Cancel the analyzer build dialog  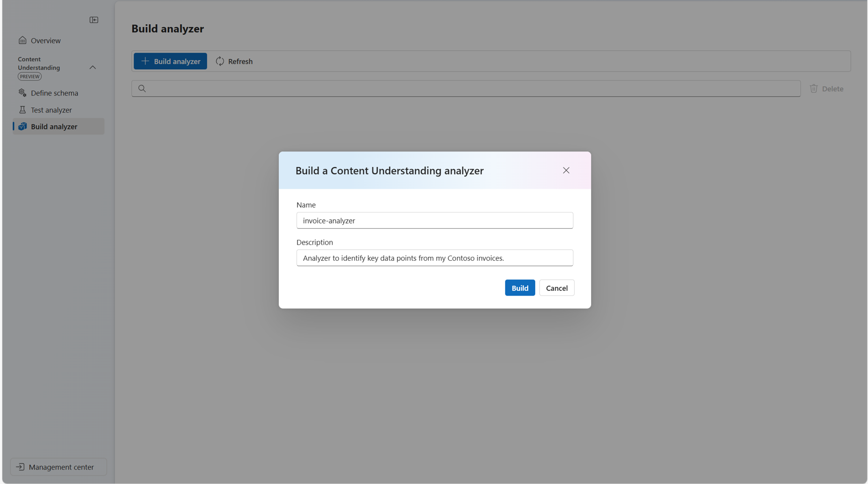[557, 288]
